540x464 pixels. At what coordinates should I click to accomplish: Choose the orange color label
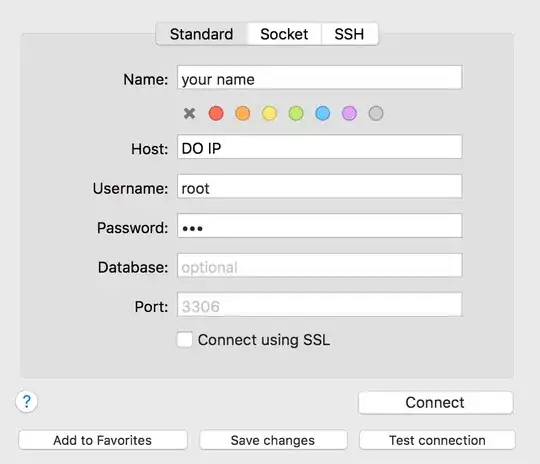[x=243, y=113]
